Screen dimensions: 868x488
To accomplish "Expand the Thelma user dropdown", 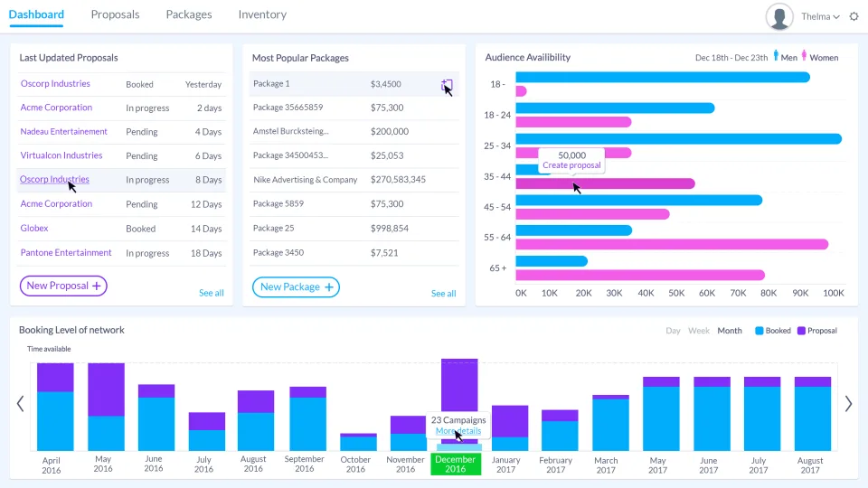I will pyautogui.click(x=820, y=16).
